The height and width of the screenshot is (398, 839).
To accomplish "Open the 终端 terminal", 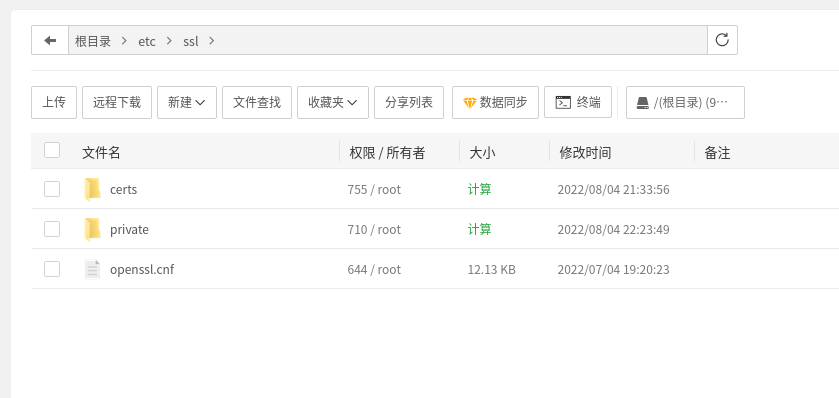I will (578, 102).
